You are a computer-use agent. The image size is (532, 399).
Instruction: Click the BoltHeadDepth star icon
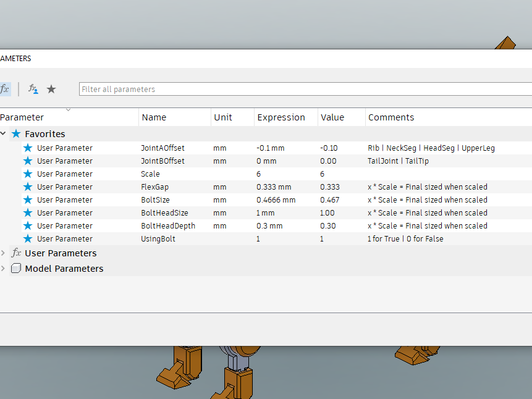coord(28,225)
